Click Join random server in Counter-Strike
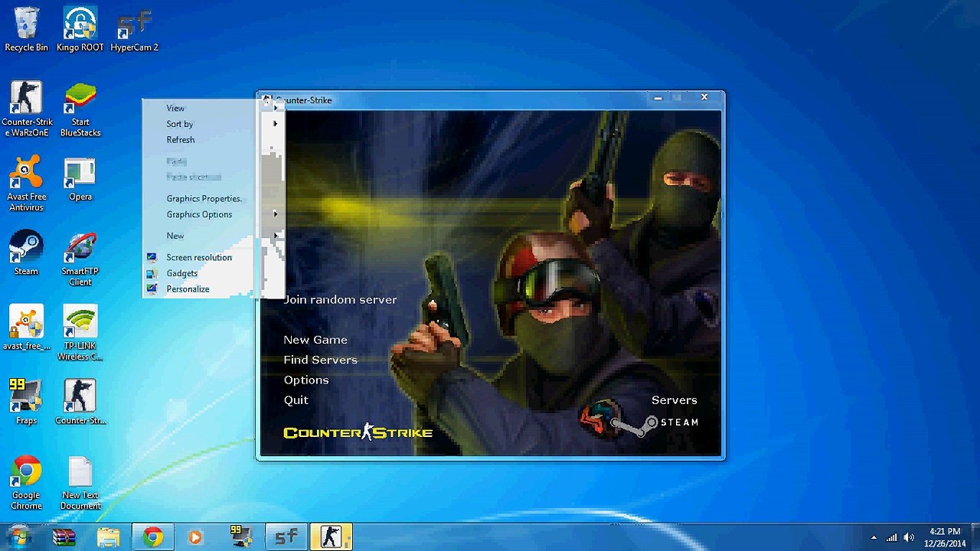This screenshot has width=980, height=551. click(340, 300)
